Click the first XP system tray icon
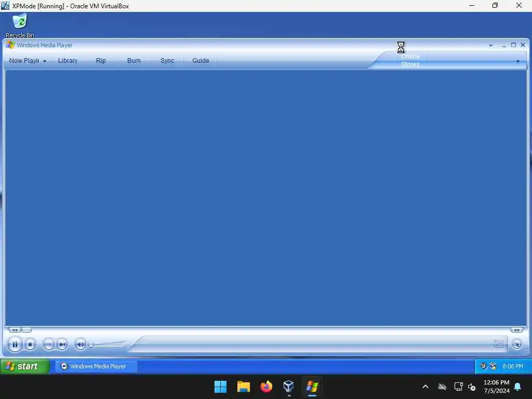 pyautogui.click(x=483, y=366)
